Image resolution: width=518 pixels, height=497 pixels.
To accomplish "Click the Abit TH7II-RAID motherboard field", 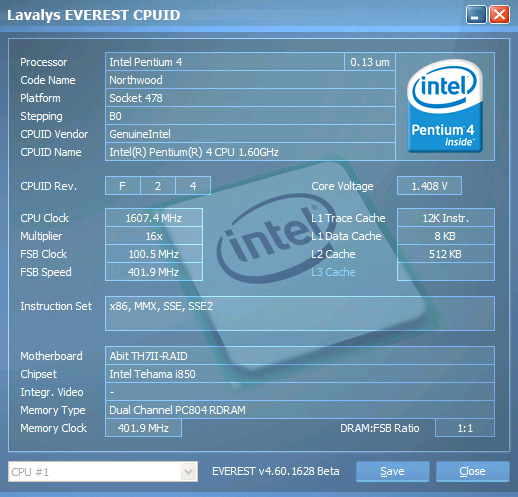I will pyautogui.click(x=300, y=356).
